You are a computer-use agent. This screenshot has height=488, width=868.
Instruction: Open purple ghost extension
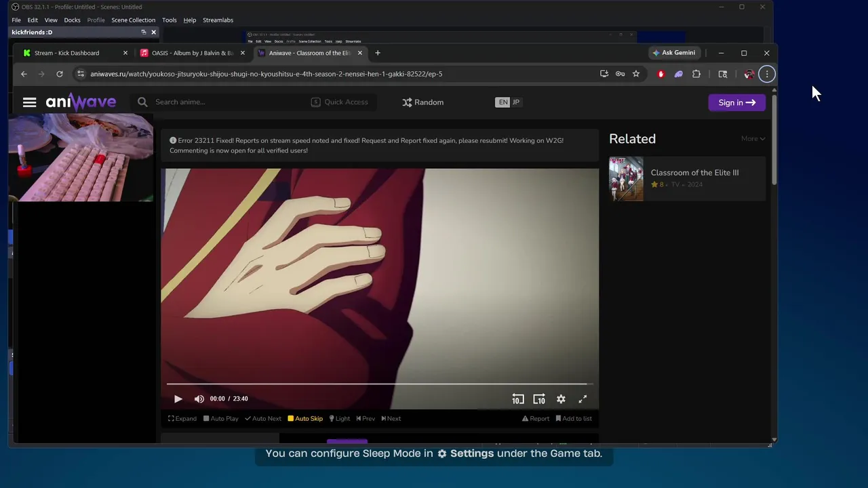(678, 74)
